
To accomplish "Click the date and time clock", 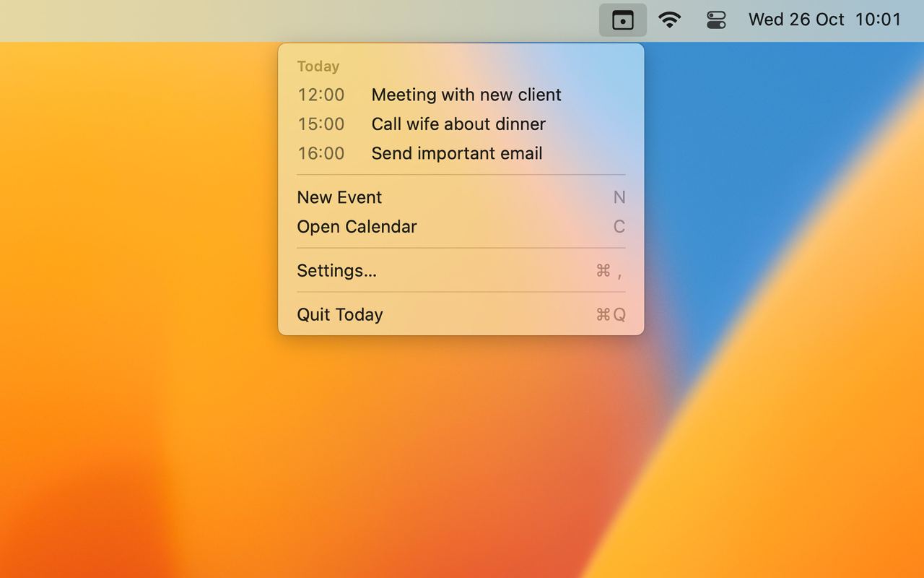I will click(x=825, y=20).
